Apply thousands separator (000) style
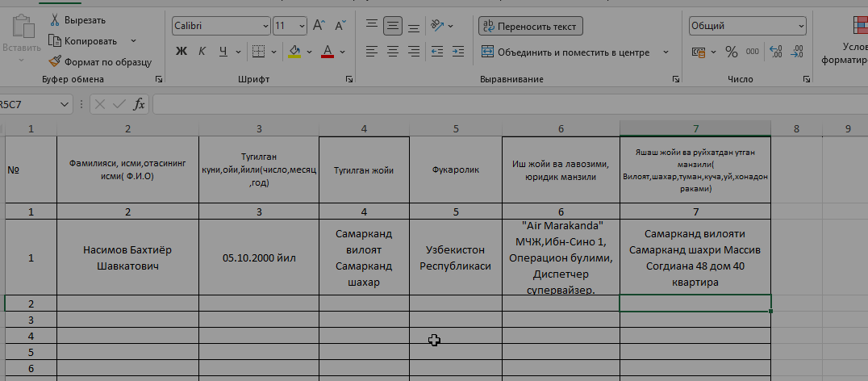 pos(753,52)
